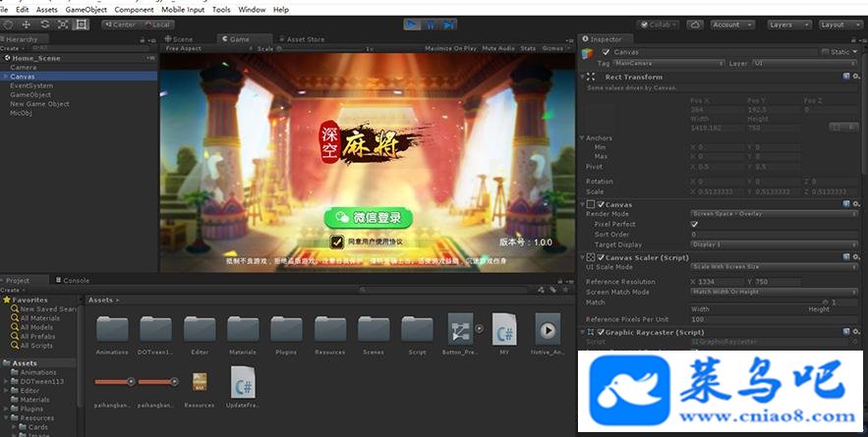Image resolution: width=868 pixels, height=437 pixels.
Task: Disable Canvas Scaler script checkbox
Action: [601, 257]
